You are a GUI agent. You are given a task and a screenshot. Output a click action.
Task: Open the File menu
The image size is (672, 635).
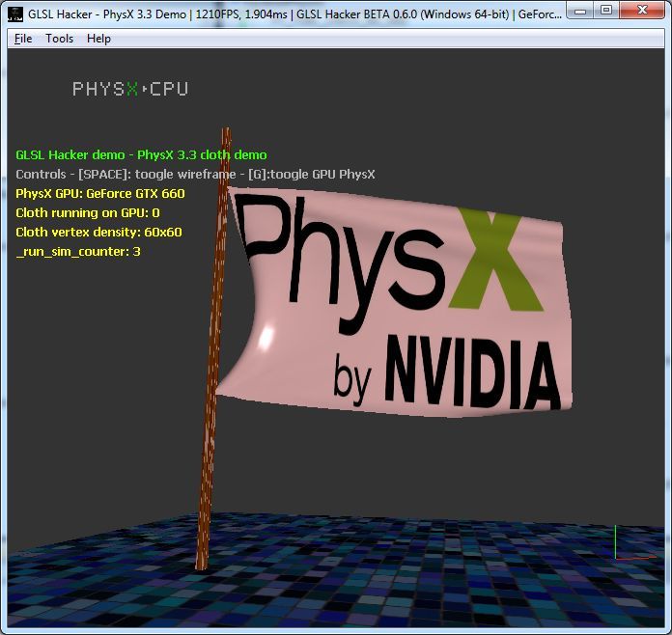coord(23,39)
